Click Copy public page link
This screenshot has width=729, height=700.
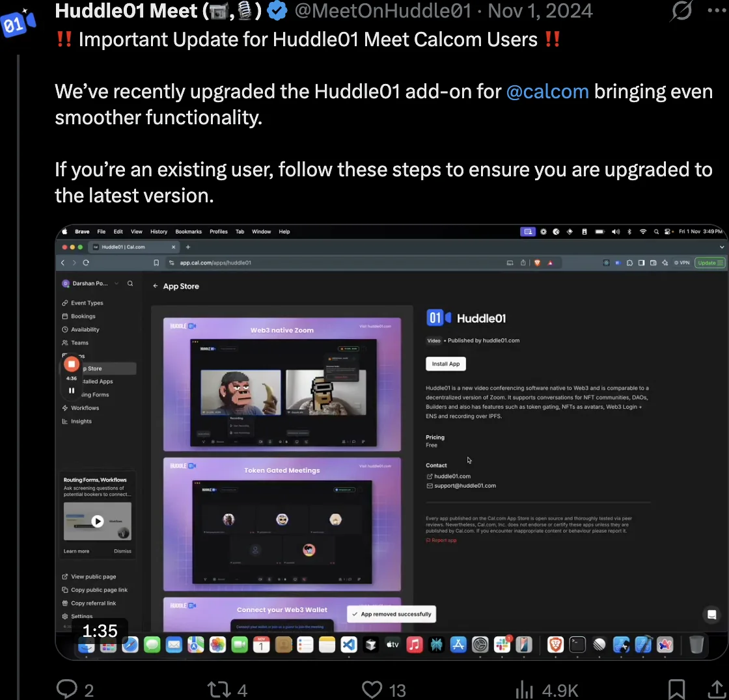[x=99, y=590]
